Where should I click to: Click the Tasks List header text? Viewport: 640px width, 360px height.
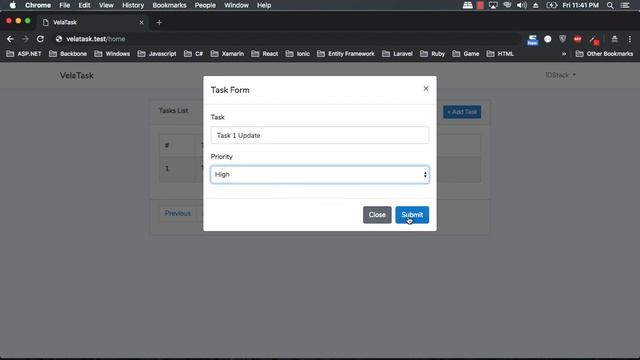tap(173, 111)
